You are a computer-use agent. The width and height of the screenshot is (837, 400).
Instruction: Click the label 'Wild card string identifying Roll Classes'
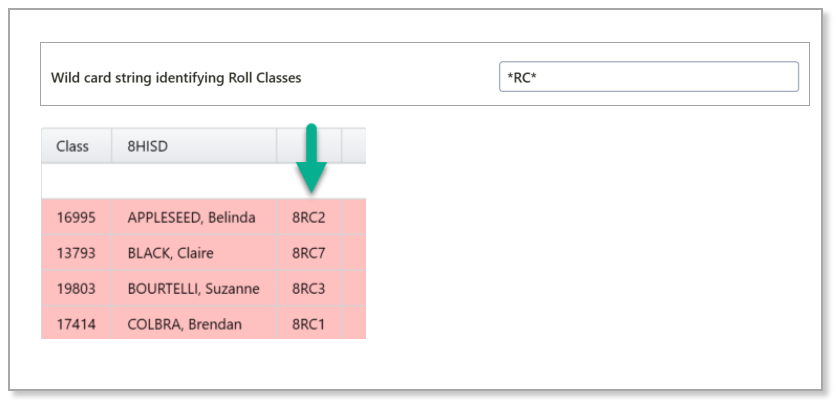coord(175,77)
